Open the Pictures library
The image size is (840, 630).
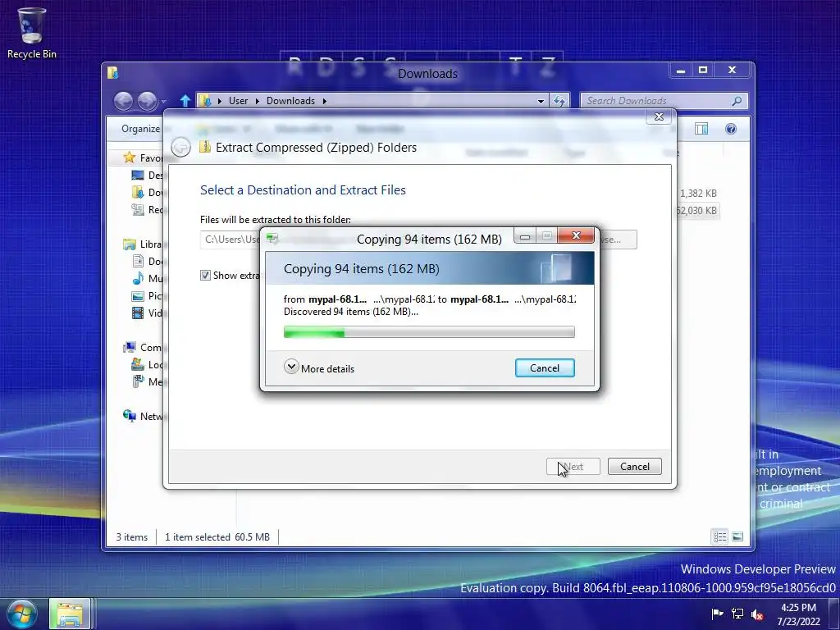point(147,295)
